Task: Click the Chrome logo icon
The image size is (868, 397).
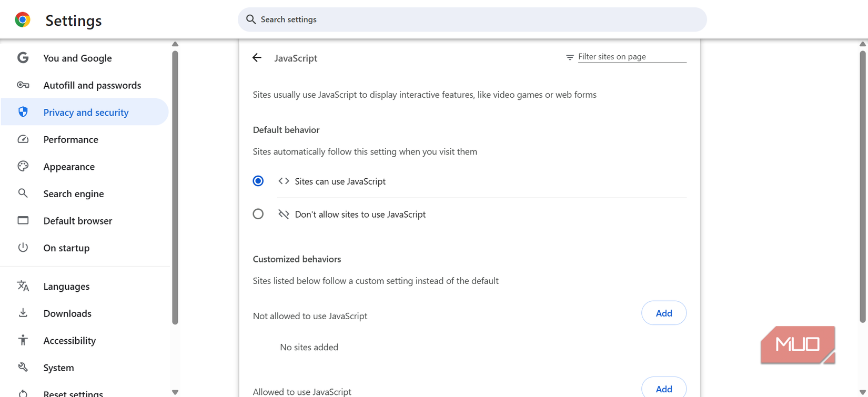Action: point(22,20)
